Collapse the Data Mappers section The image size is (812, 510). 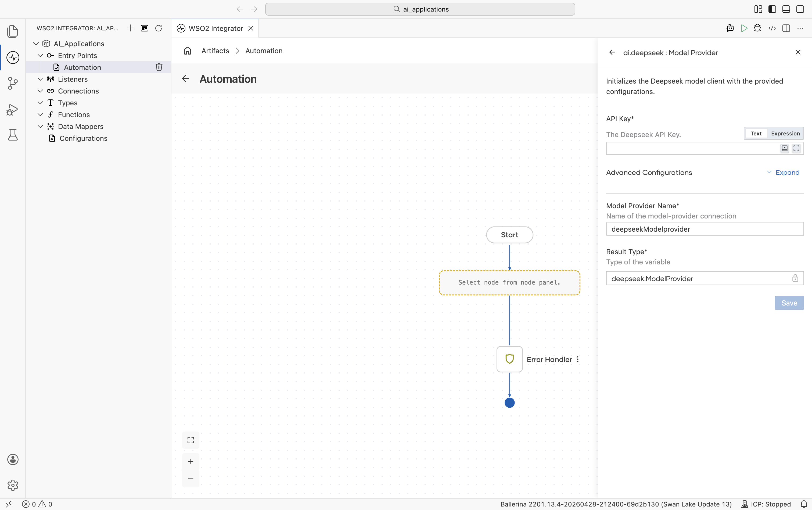40,126
